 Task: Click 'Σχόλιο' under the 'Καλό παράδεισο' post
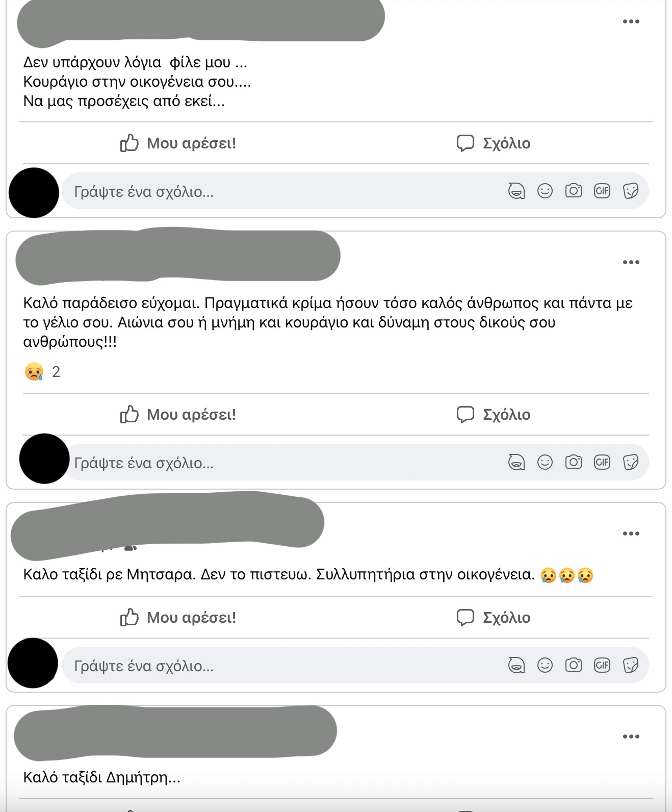(x=494, y=415)
